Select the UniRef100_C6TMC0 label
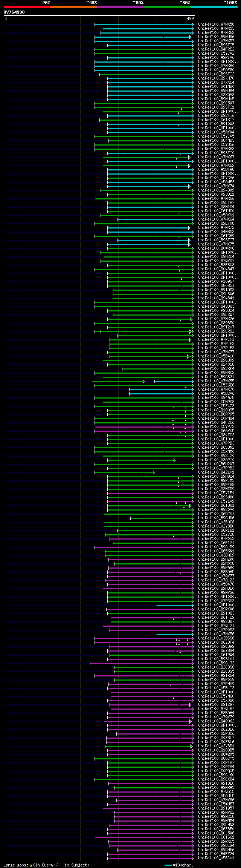The image size is (241, 868). point(216,211)
